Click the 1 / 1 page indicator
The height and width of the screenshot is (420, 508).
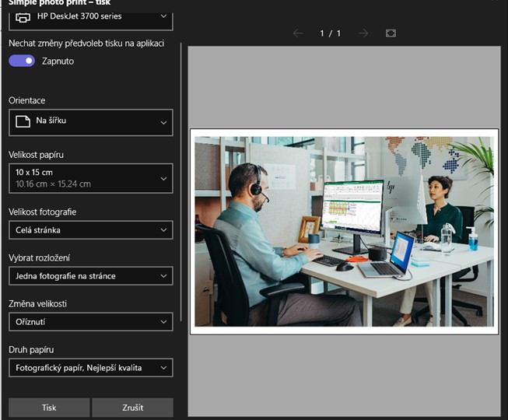point(331,33)
